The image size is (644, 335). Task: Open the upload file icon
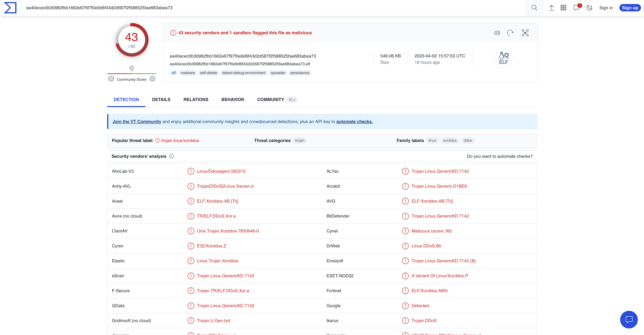pyautogui.click(x=551, y=8)
